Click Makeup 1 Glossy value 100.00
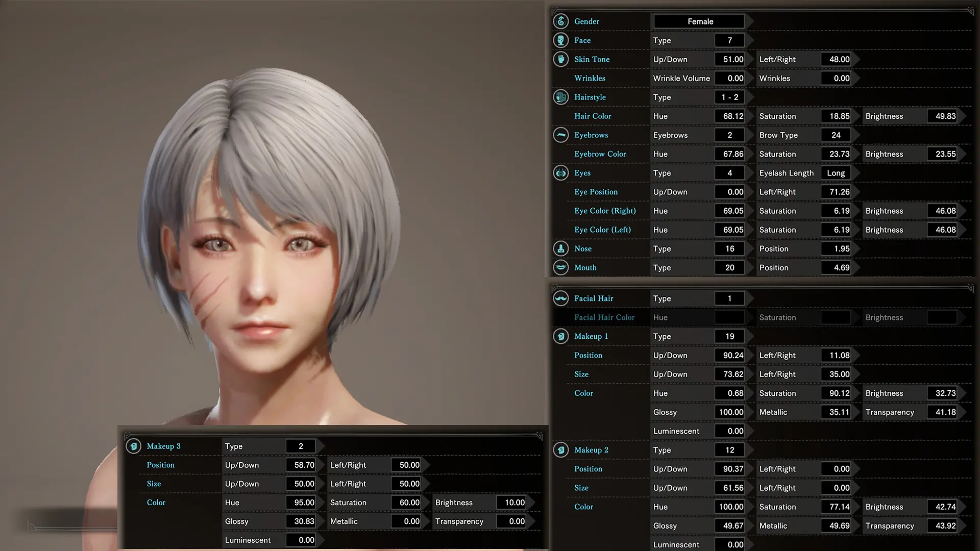Screen dimensions: 980x551 [x=729, y=412]
